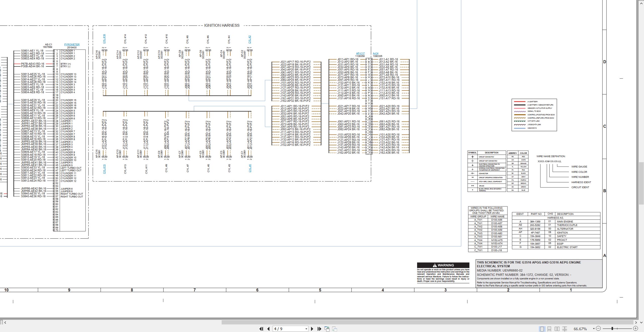Click the IGNITION HARNESS title
Image resolution: width=644 pixels, height=332 pixels.
pos(222,25)
